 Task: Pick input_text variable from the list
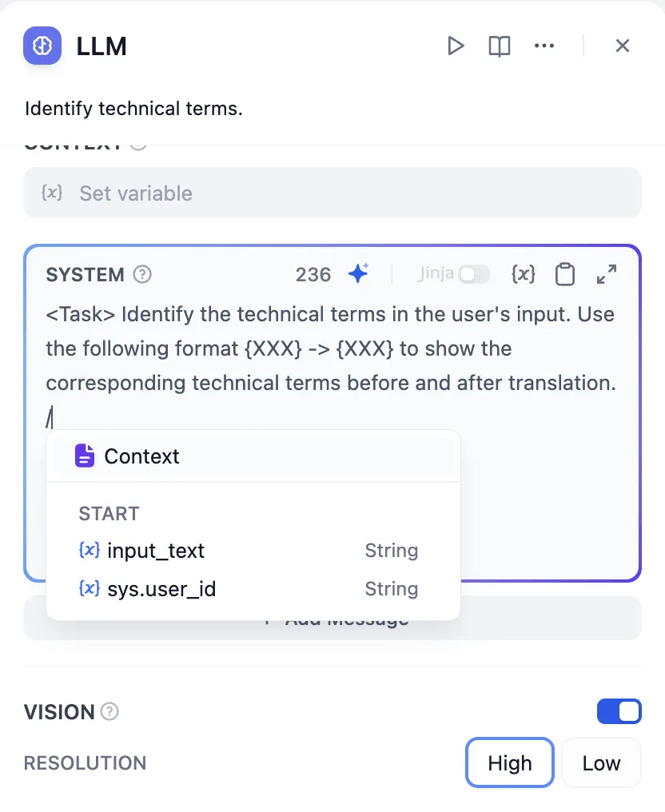point(156,551)
